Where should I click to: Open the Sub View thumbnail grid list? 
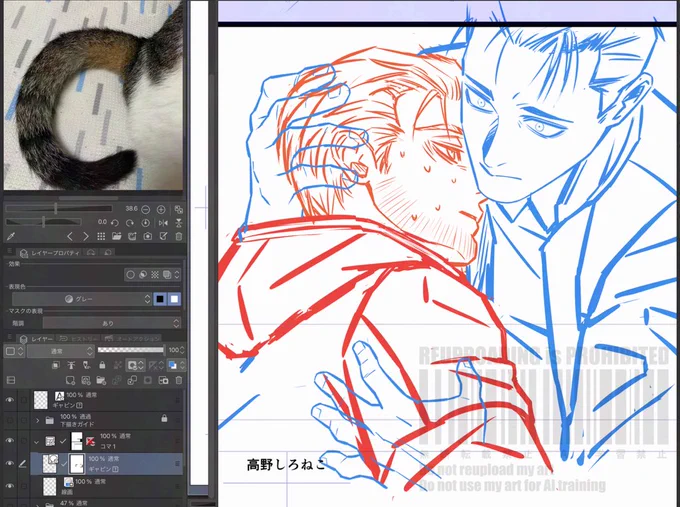coord(101,236)
